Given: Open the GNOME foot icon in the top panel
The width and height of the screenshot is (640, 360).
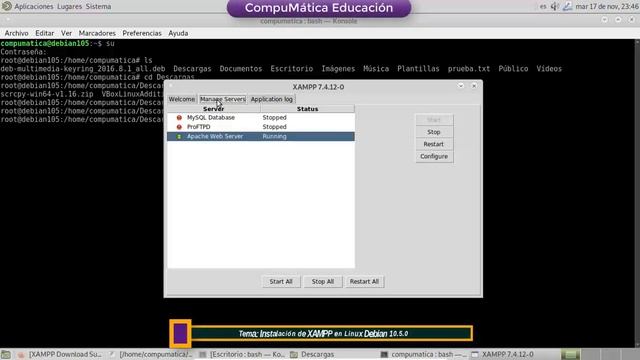Looking at the screenshot, I should (x=7, y=6).
